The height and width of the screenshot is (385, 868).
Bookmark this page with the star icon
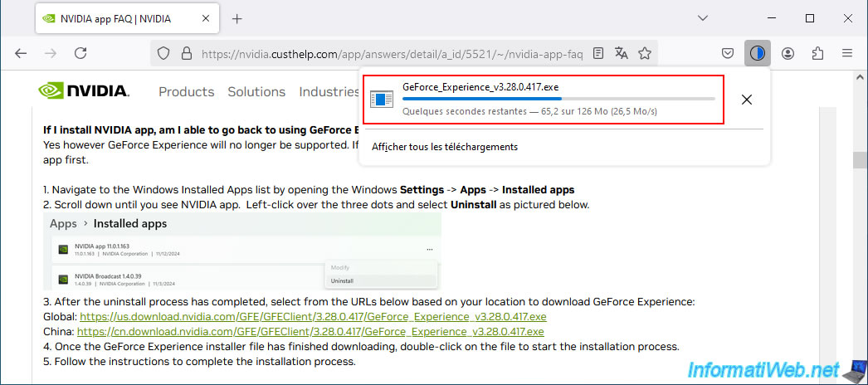pos(644,54)
